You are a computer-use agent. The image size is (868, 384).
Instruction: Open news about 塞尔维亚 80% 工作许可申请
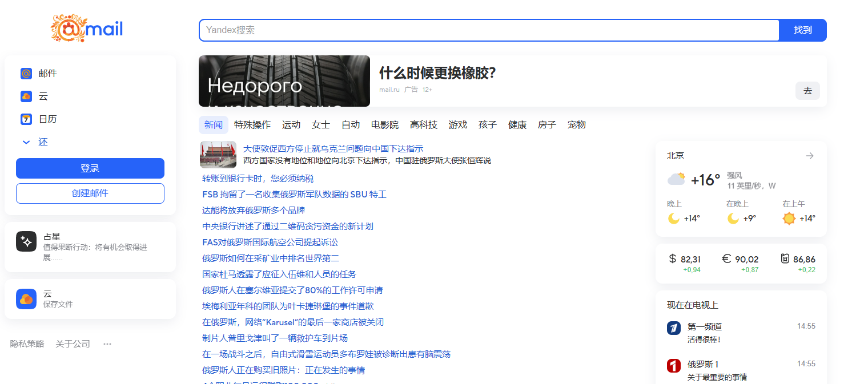pyautogui.click(x=292, y=290)
